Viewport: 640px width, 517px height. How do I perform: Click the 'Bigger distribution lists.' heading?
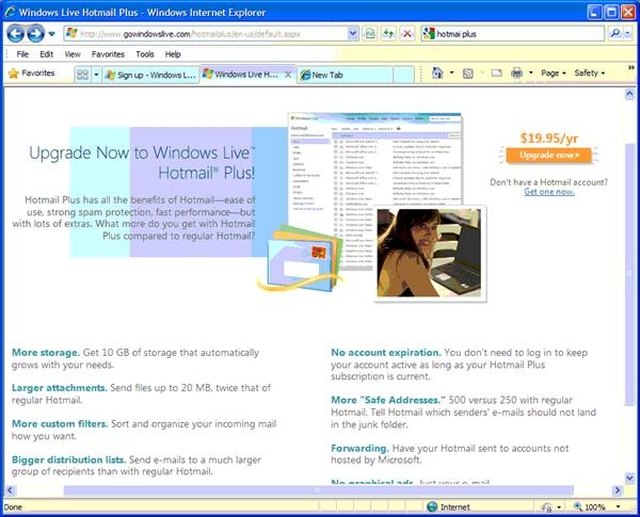click(x=69, y=459)
